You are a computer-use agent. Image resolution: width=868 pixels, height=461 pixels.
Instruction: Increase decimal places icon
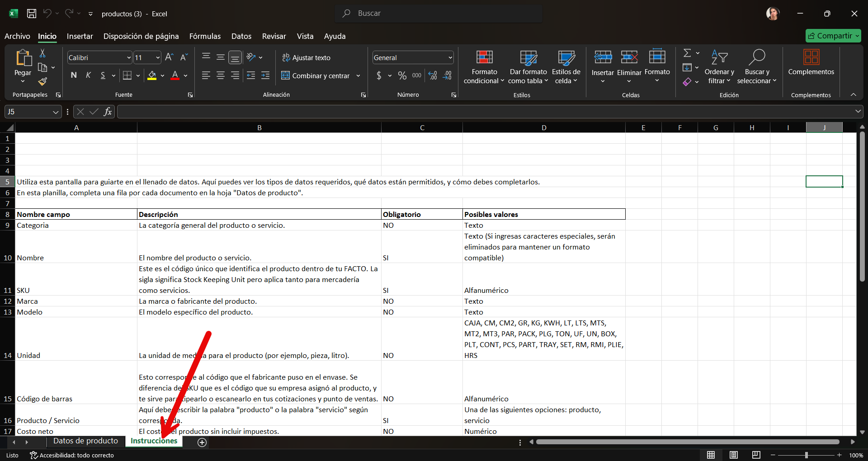[433, 75]
